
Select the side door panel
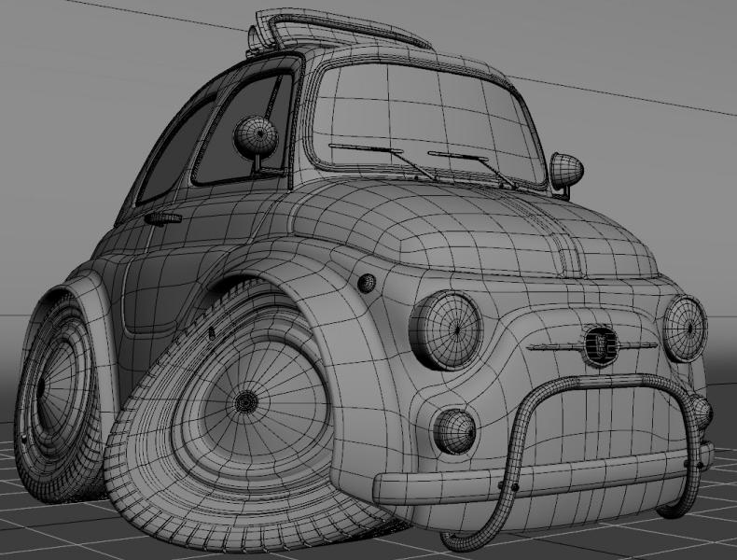(188, 263)
